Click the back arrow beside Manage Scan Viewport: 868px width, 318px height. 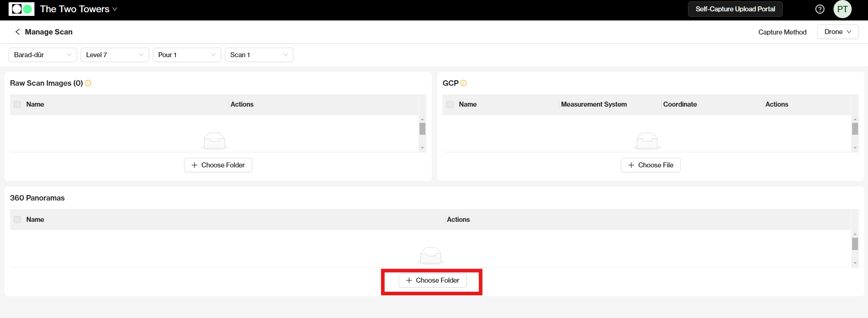click(x=17, y=32)
